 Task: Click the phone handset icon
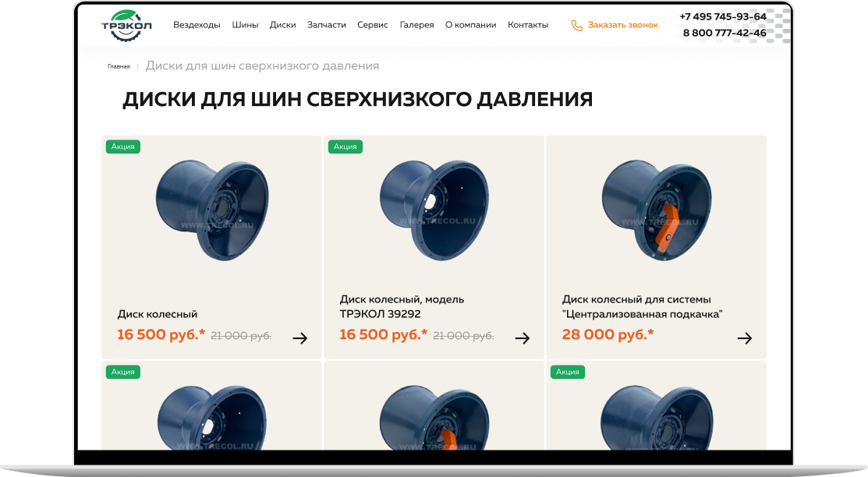577,26
